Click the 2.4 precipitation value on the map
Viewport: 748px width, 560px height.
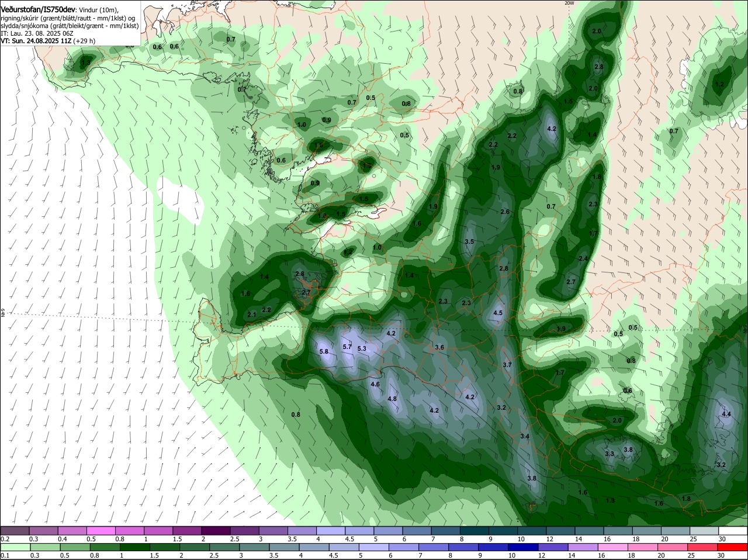pyautogui.click(x=583, y=258)
